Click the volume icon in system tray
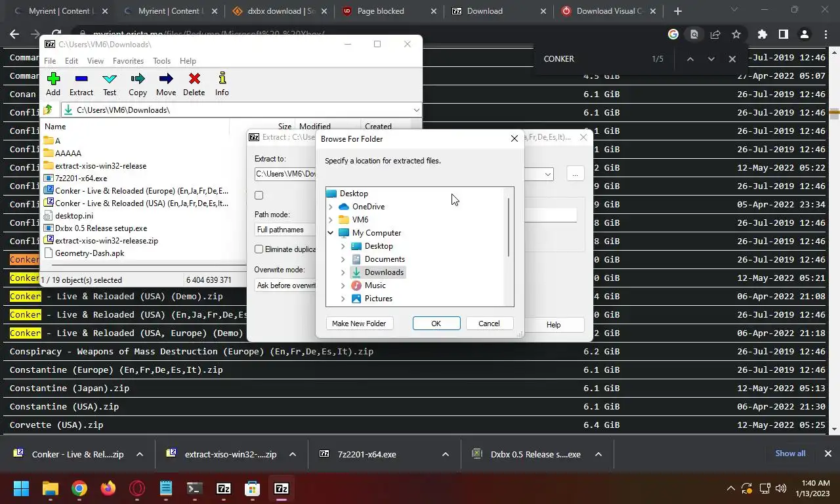 tap(781, 488)
